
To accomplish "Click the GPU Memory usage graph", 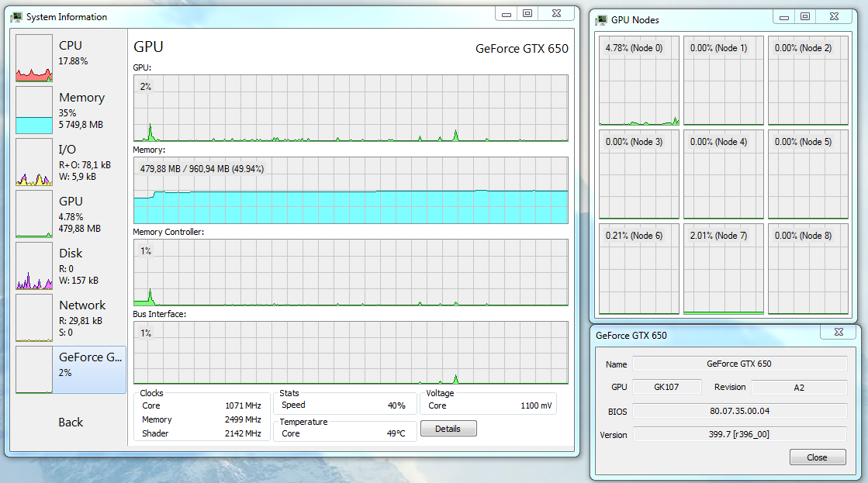I will point(351,190).
